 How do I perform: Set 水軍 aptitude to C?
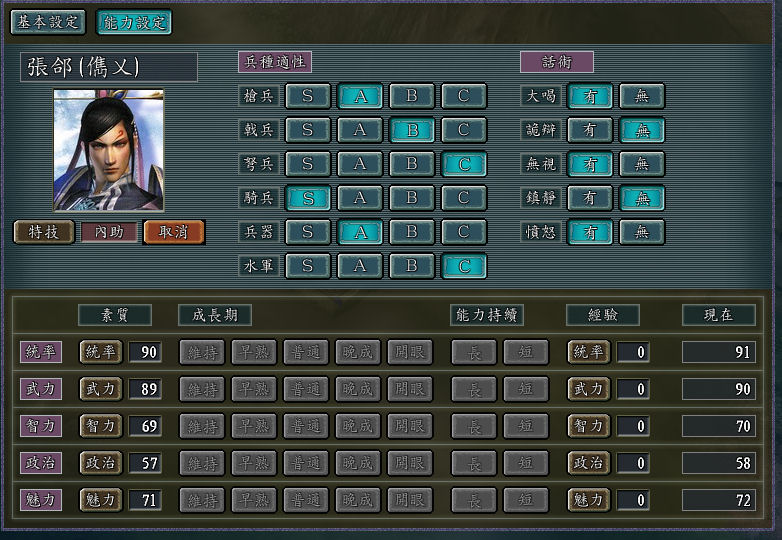click(464, 266)
